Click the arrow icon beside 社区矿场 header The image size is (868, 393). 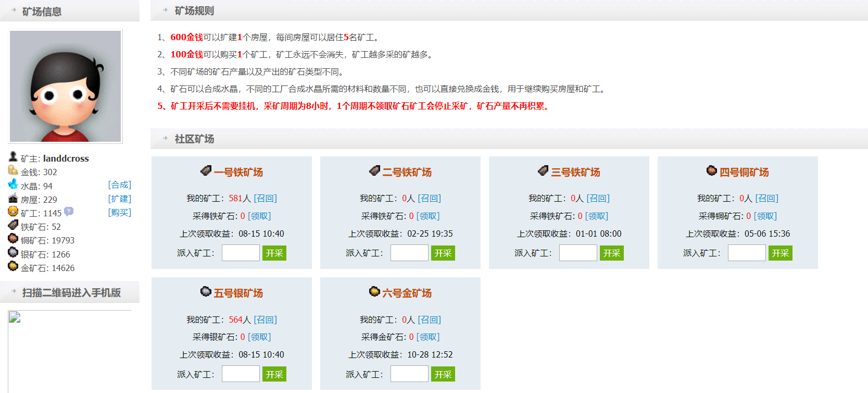166,138
